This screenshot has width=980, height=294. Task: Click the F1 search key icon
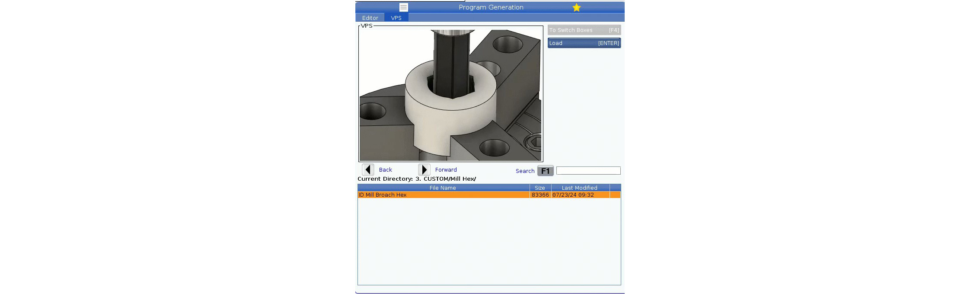tap(545, 171)
